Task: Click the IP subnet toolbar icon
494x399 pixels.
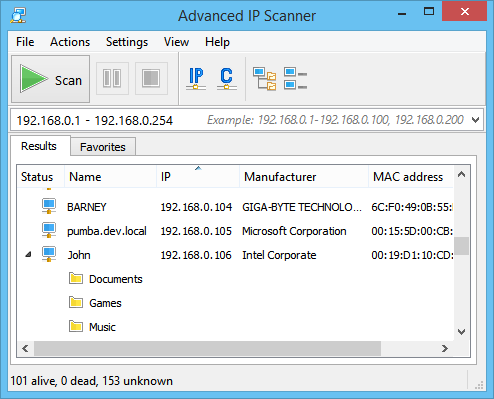Action: click(196, 79)
